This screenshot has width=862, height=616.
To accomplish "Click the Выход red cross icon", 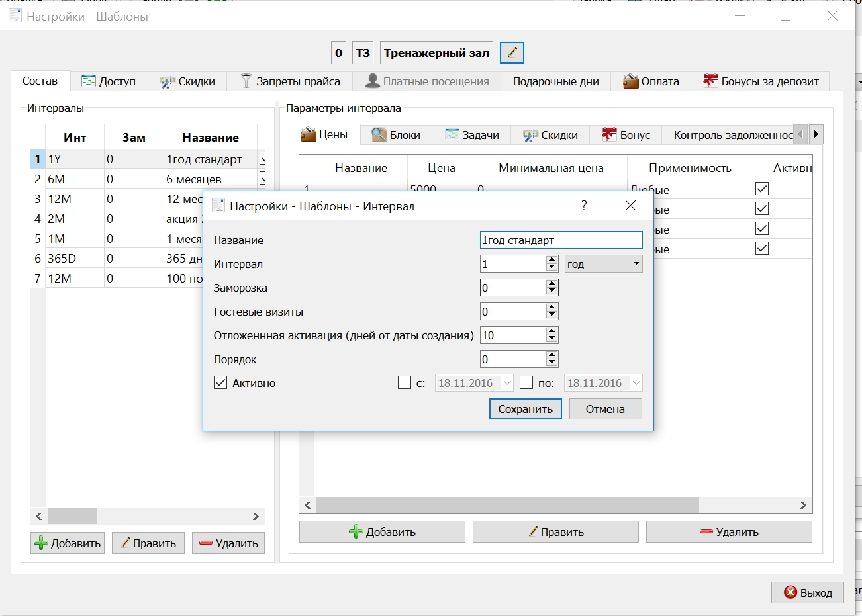I will pos(790,592).
